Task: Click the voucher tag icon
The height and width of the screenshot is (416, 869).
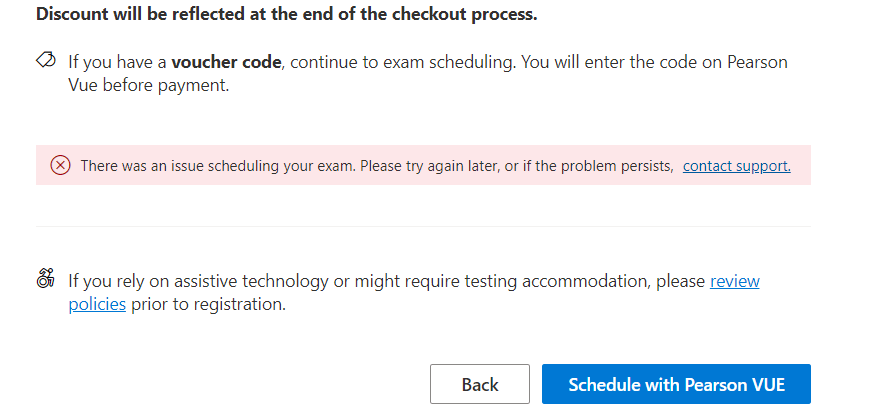Action: click(45, 60)
